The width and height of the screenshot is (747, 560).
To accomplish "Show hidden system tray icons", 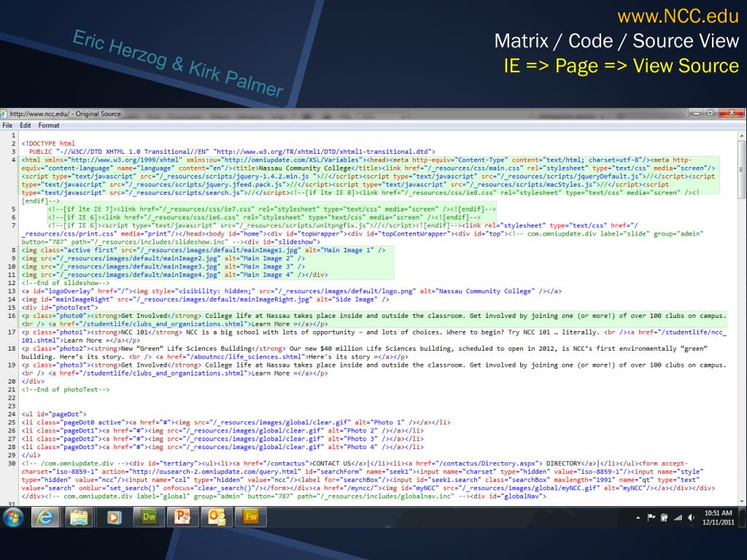I will 638,518.
